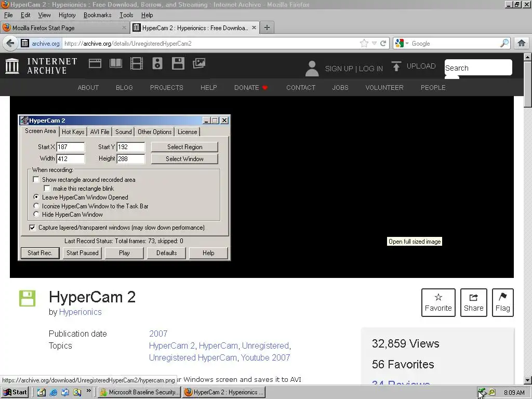Open the Images icon in header
Screen dimensions: 532x399
pos(199,63)
